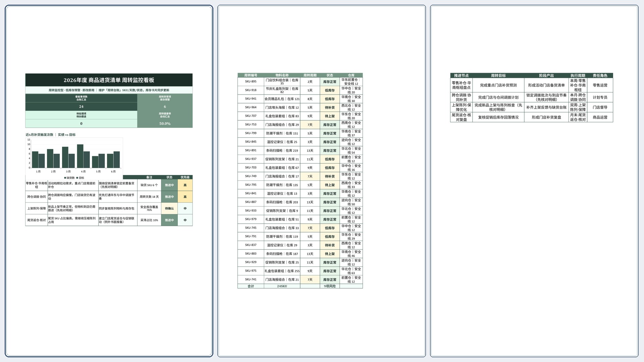Viewport: 644px width, 362px height.
Task: Click the 安全库存覆盖 76% cell
Action: coord(149,208)
